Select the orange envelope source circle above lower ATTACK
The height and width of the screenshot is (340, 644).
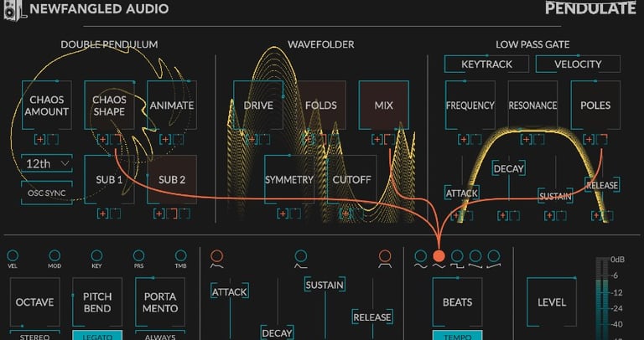pyautogui.click(x=217, y=256)
